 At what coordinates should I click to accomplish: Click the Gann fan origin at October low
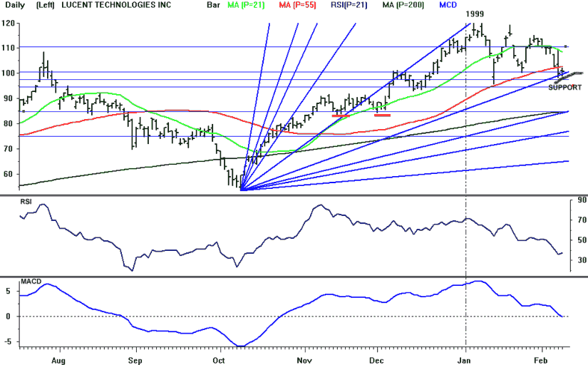click(x=241, y=190)
